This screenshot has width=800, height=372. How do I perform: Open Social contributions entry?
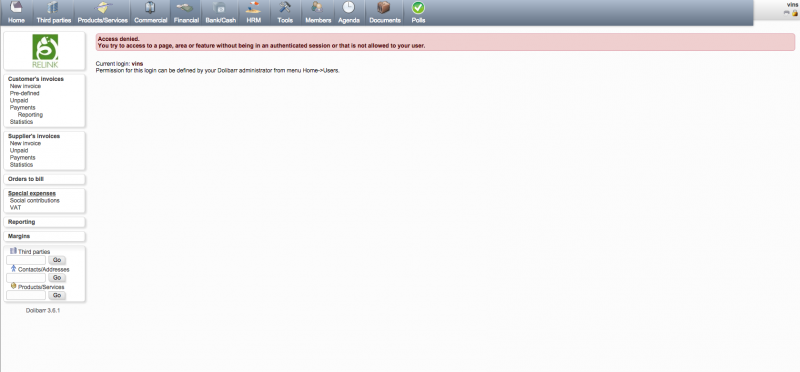click(x=35, y=201)
